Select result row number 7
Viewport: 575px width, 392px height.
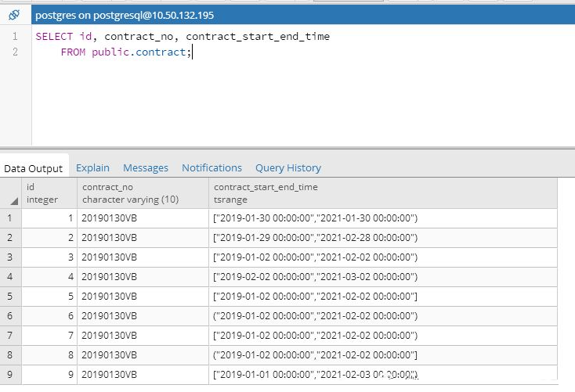pos(11,336)
